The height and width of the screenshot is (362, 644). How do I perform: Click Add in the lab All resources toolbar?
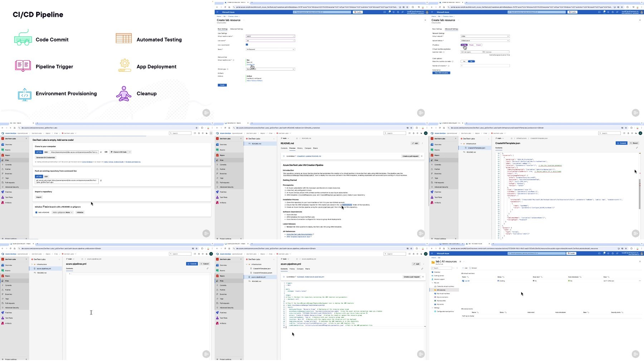[465, 268]
